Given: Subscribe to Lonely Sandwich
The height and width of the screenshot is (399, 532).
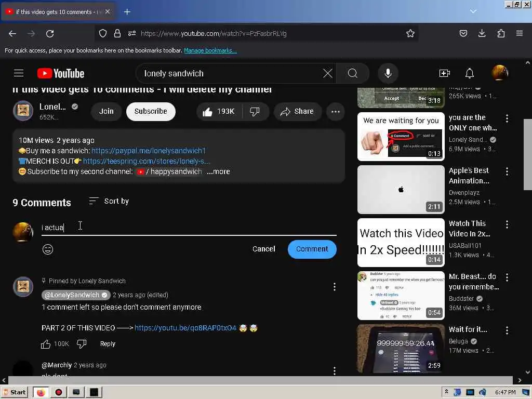Looking at the screenshot, I should point(151,111).
